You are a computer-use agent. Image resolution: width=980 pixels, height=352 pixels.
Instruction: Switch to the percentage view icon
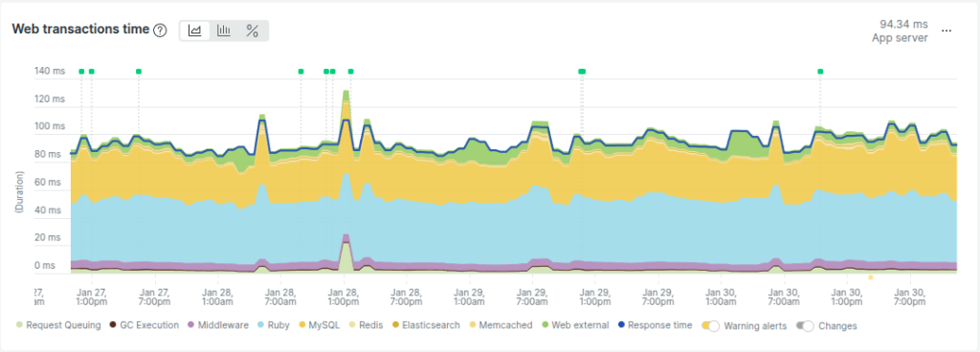click(x=253, y=31)
